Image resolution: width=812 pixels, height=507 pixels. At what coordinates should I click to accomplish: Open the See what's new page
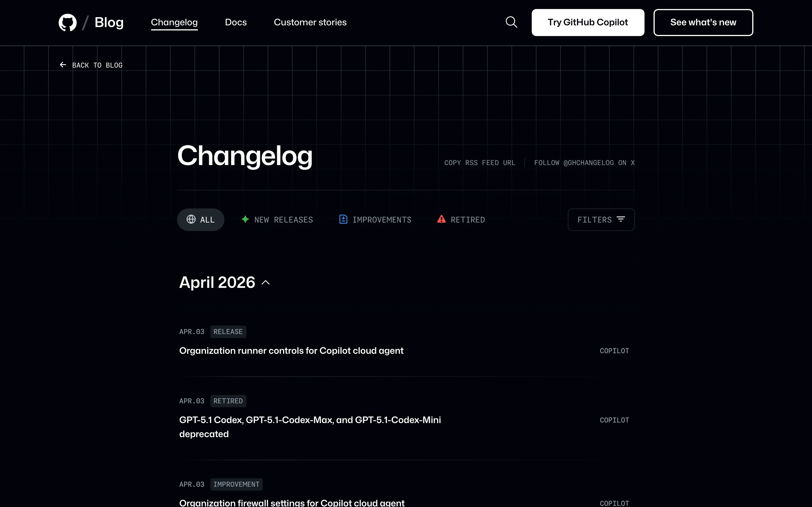pyautogui.click(x=703, y=22)
